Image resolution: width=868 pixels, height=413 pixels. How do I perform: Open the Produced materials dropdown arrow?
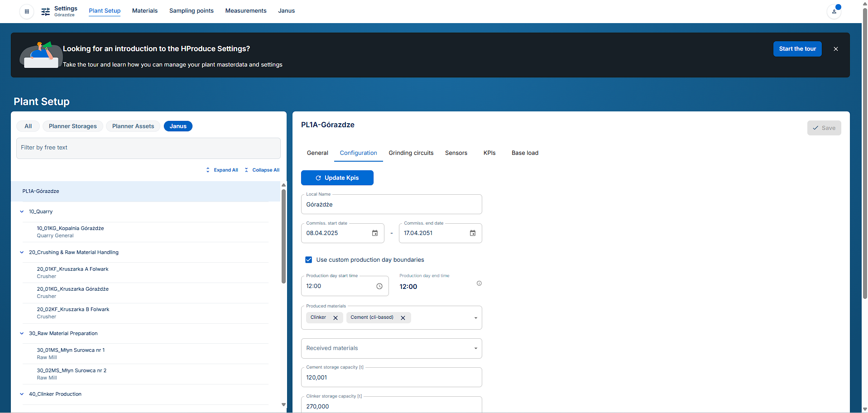(x=475, y=318)
